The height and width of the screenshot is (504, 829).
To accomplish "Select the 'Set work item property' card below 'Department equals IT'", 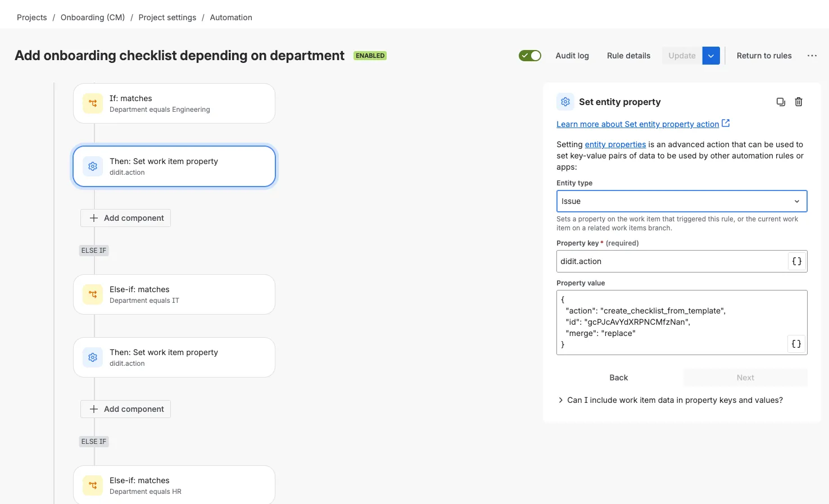I will tap(174, 357).
